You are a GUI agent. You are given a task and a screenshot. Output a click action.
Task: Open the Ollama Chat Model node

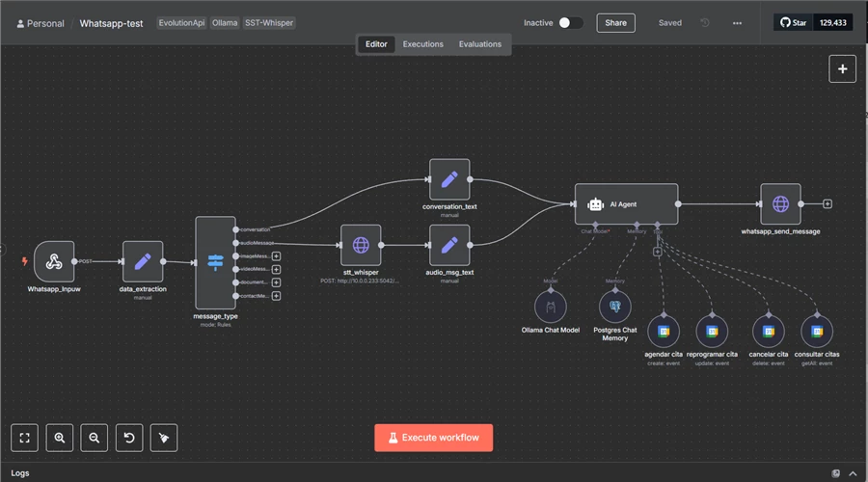pyautogui.click(x=551, y=308)
